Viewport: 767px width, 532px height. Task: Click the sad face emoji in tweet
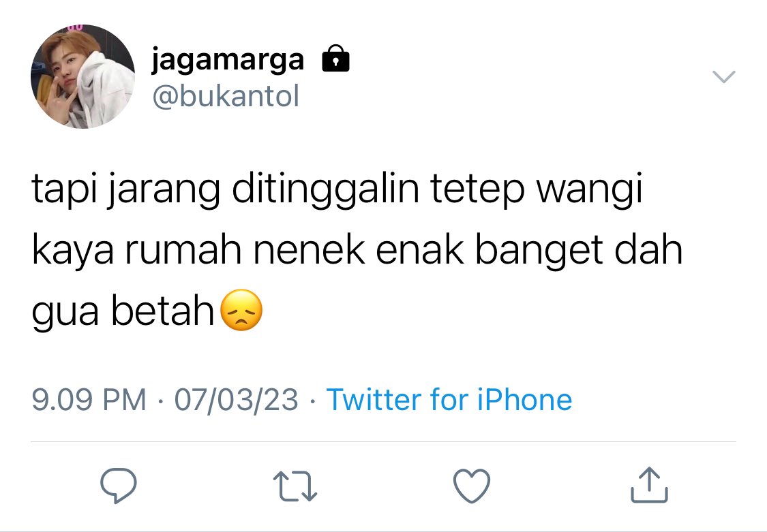[x=241, y=310]
